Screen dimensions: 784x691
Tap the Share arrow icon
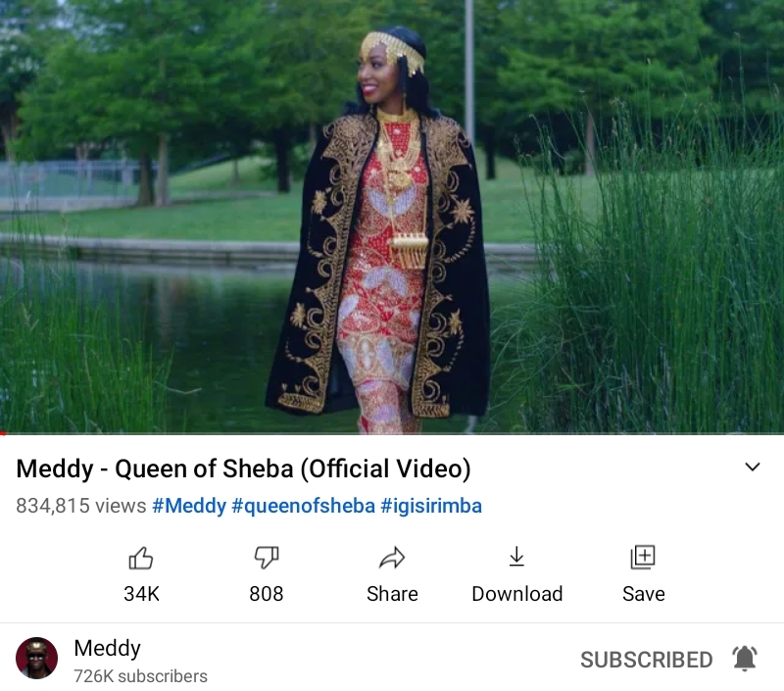[392, 558]
